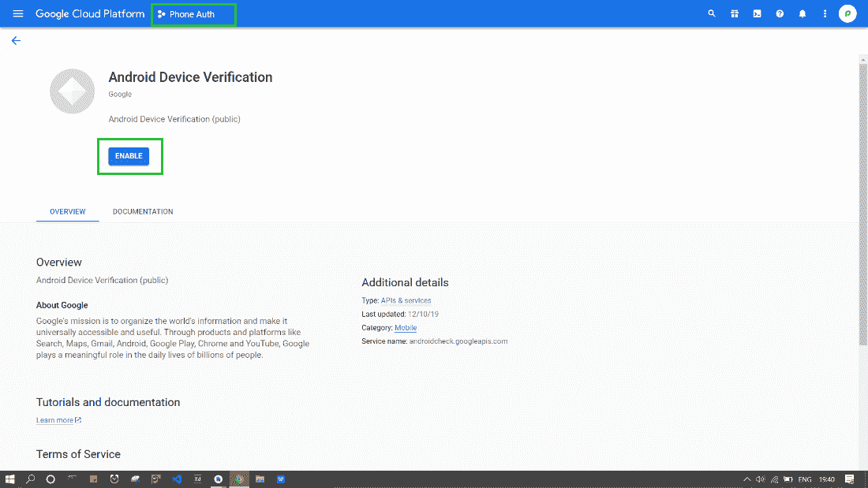The height and width of the screenshot is (488, 868).
Task: Select the Overview tab
Action: coord(68,212)
